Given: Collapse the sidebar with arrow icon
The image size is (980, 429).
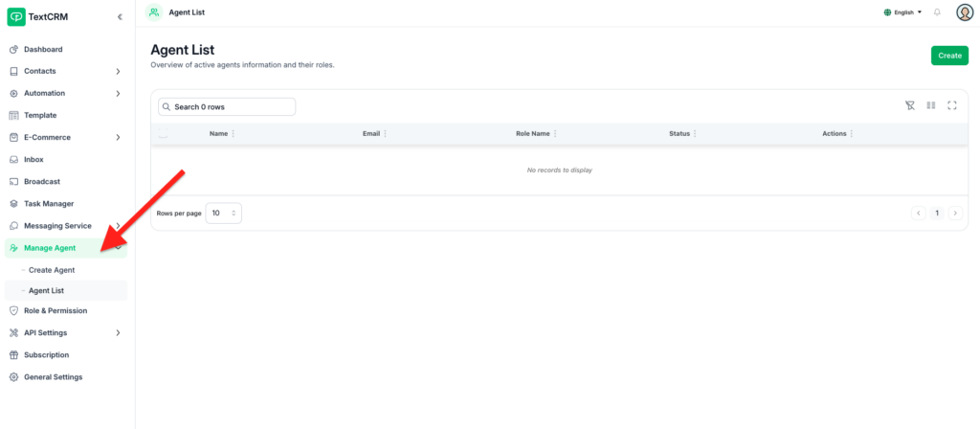Looking at the screenshot, I should pyautogui.click(x=119, y=17).
